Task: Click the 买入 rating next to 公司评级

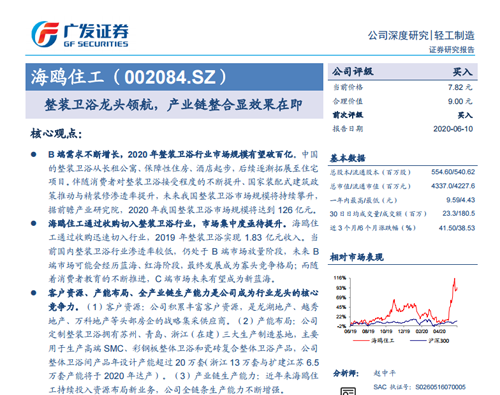Action: click(x=463, y=72)
